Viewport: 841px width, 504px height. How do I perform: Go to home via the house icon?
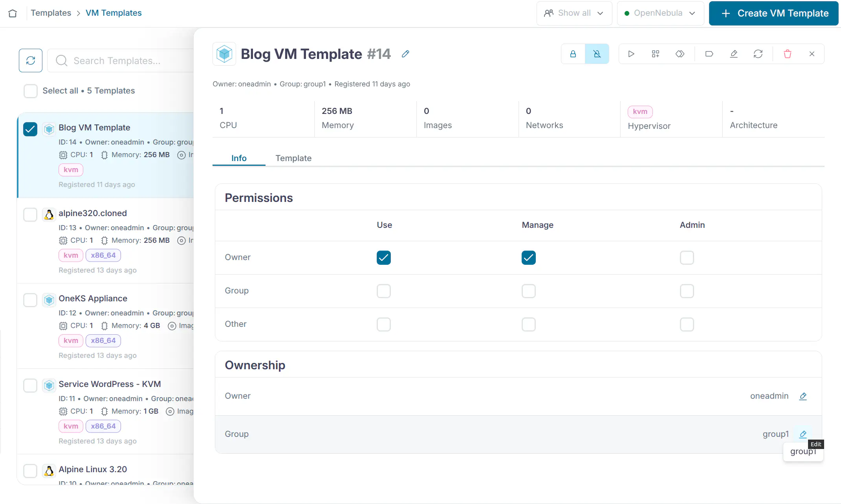(13, 13)
